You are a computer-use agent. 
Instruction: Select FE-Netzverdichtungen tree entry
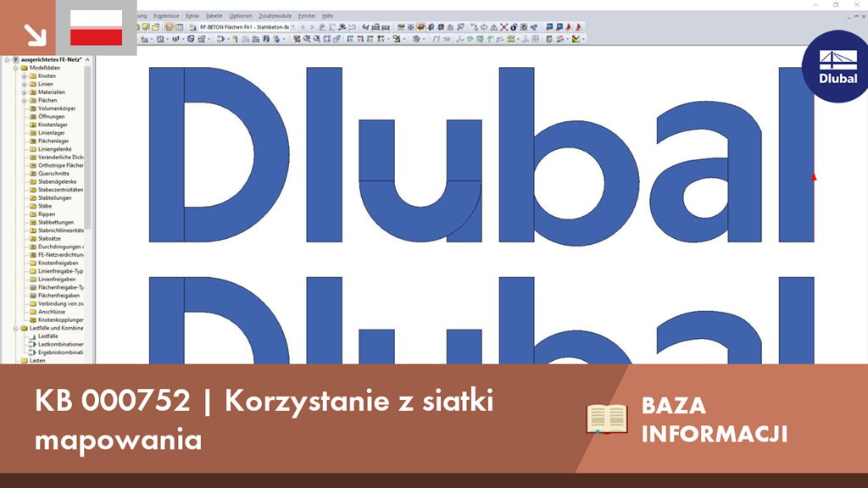[x=61, y=255]
